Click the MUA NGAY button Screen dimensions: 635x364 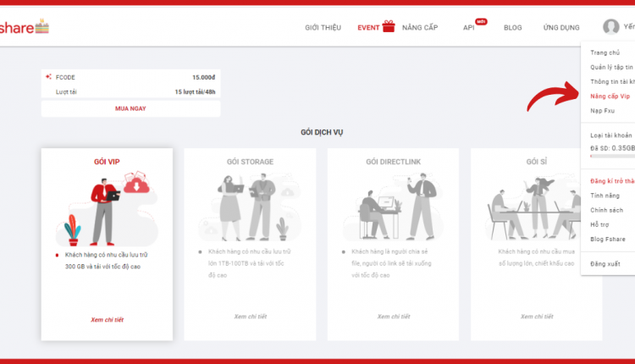tap(130, 108)
